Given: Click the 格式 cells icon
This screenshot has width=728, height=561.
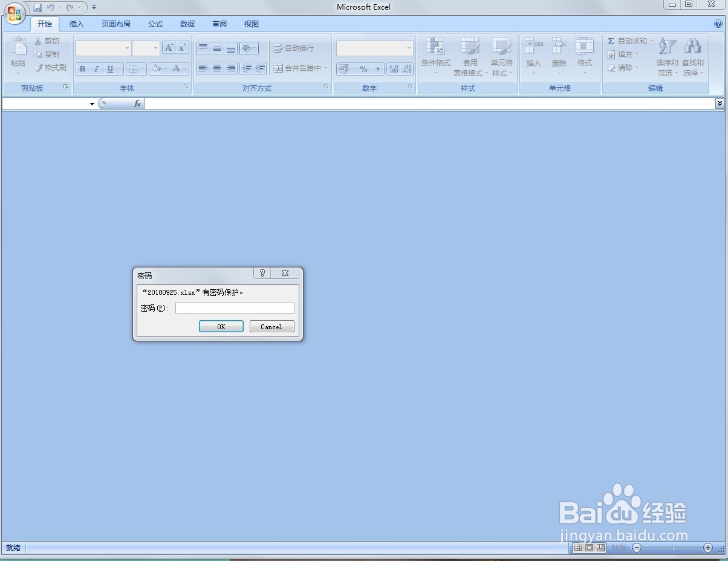Looking at the screenshot, I should coord(585,47).
